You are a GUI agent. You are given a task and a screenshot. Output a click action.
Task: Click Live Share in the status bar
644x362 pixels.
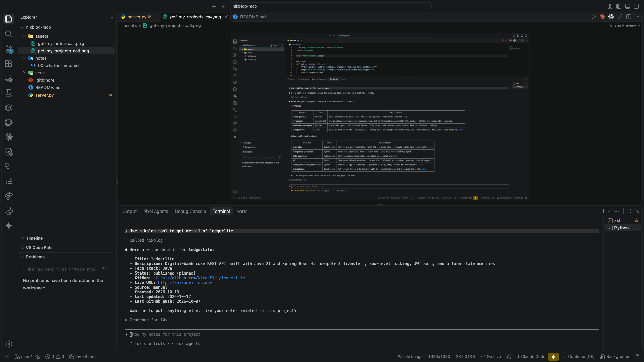[x=83, y=357]
